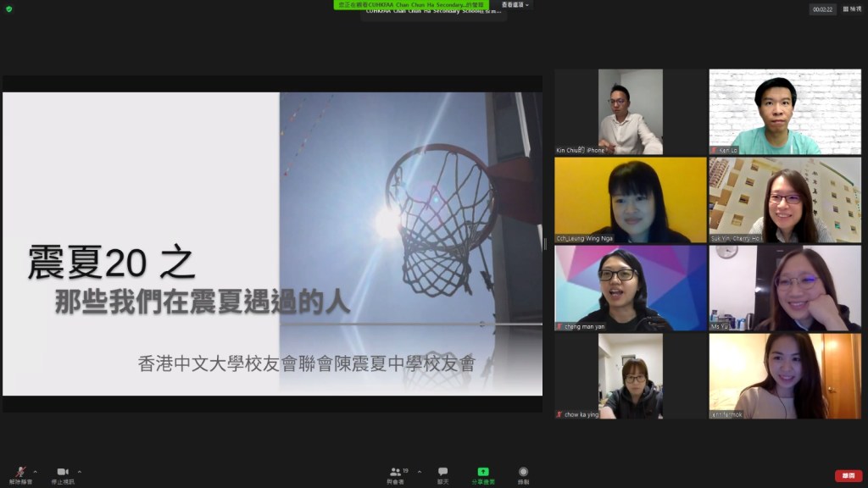
Task: Select Kin Chiu's iPhone video tile
Action: 631,112
